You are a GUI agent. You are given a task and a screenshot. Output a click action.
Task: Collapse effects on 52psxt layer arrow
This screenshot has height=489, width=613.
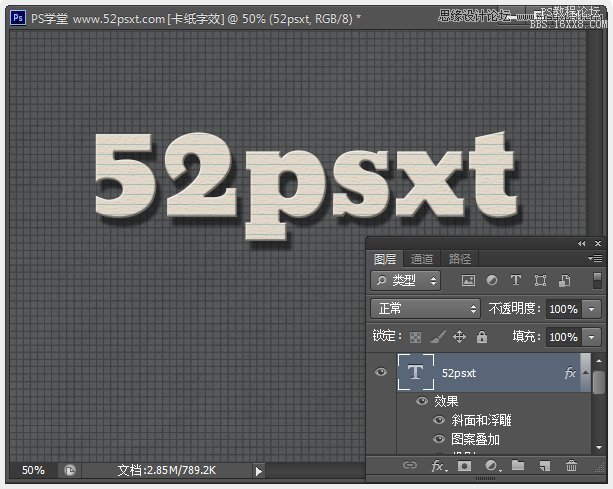(x=585, y=372)
